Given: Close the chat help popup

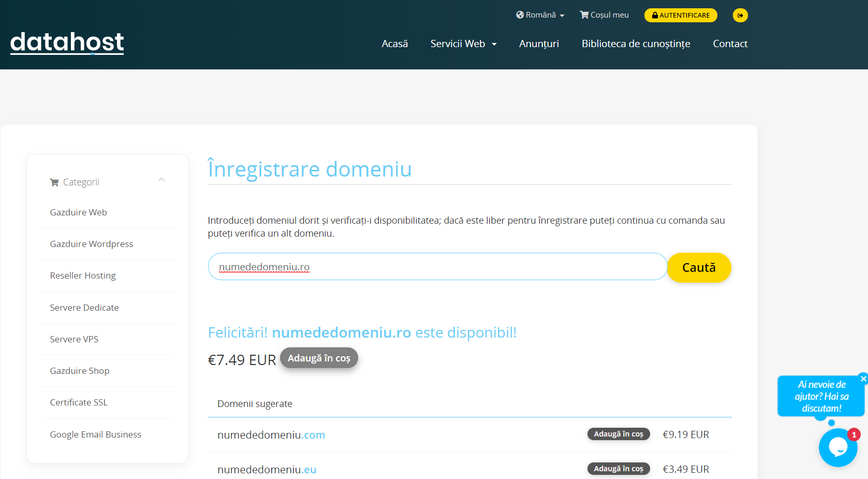Looking at the screenshot, I should pyautogui.click(x=863, y=379).
